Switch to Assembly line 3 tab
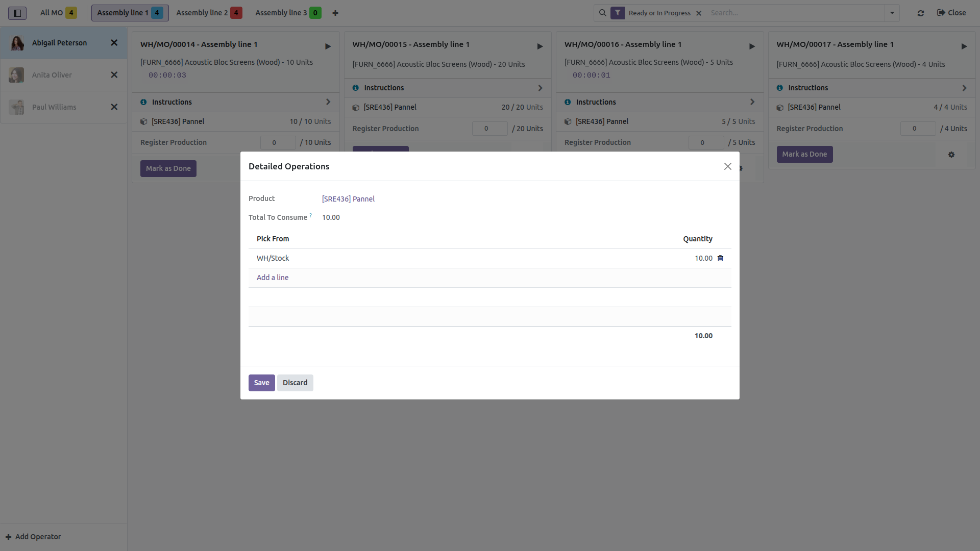The image size is (980, 551). pyautogui.click(x=288, y=13)
